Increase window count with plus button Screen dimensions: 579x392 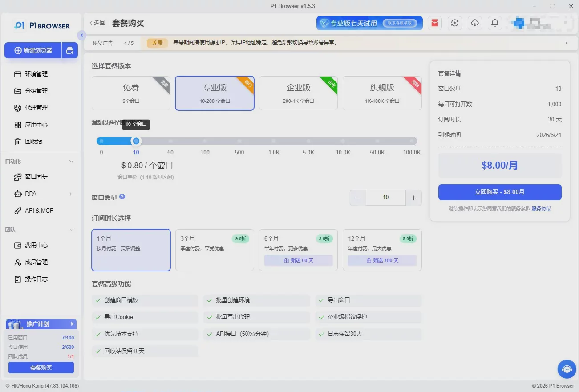pos(413,198)
